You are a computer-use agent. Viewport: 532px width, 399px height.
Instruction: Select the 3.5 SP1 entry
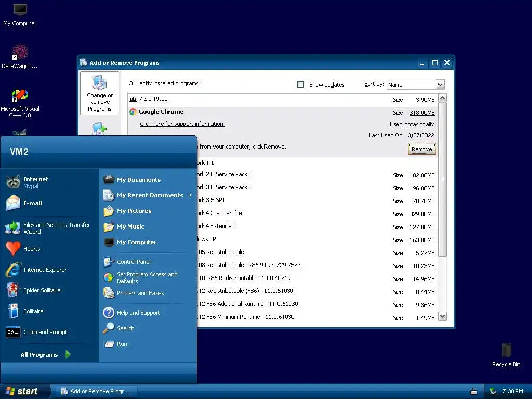pos(317,201)
